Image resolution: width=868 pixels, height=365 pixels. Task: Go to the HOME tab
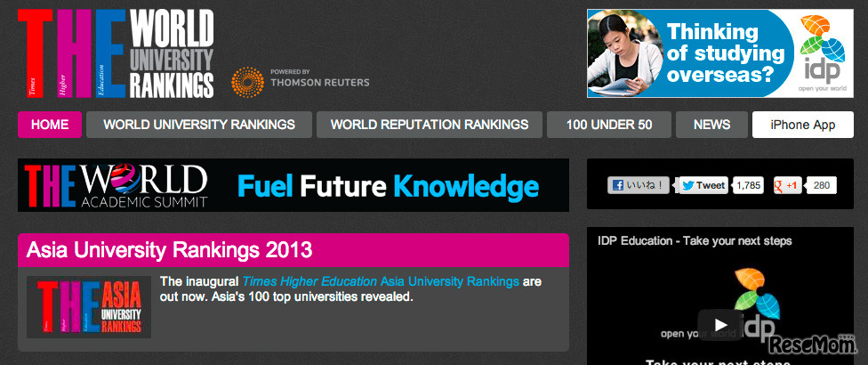tap(50, 125)
